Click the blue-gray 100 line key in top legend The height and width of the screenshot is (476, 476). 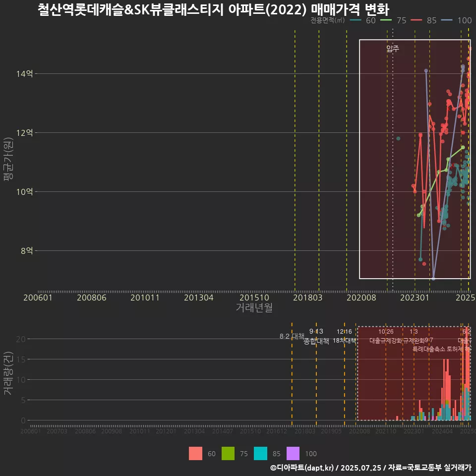point(447,20)
